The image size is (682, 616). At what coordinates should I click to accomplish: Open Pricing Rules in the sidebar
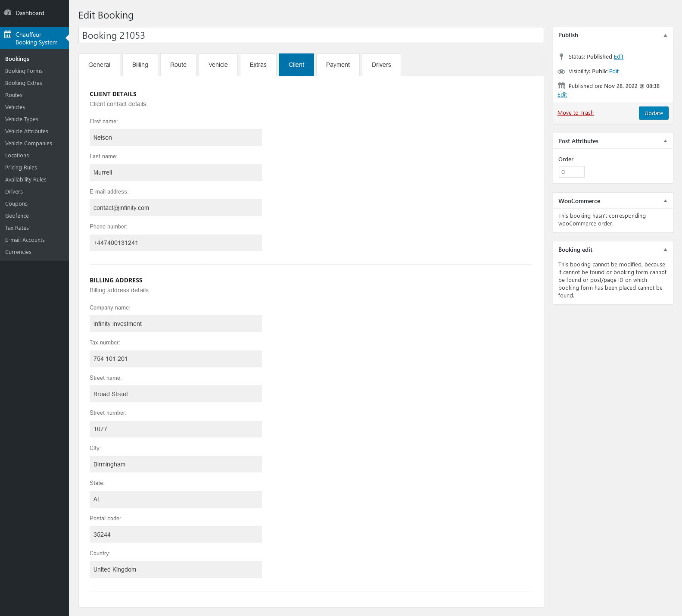(x=21, y=168)
